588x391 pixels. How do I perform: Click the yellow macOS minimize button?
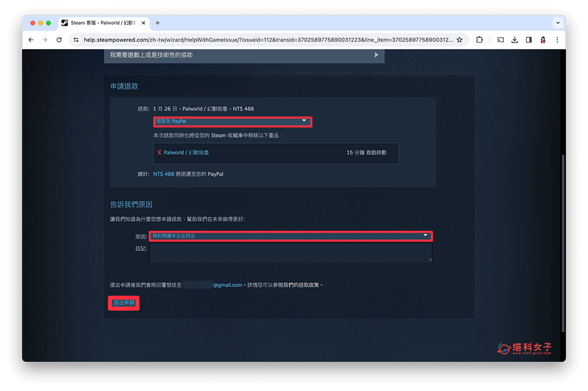coord(41,23)
